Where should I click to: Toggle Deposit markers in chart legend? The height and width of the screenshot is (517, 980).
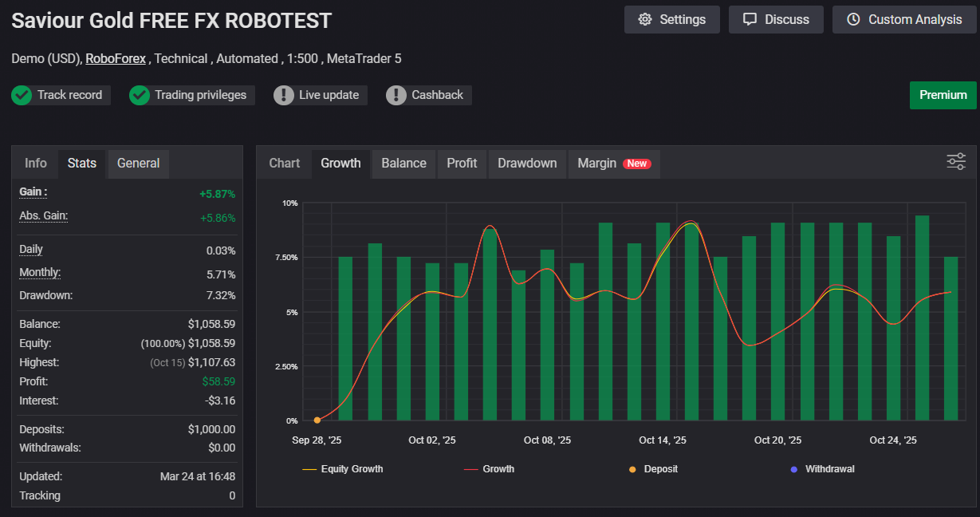[x=653, y=469]
